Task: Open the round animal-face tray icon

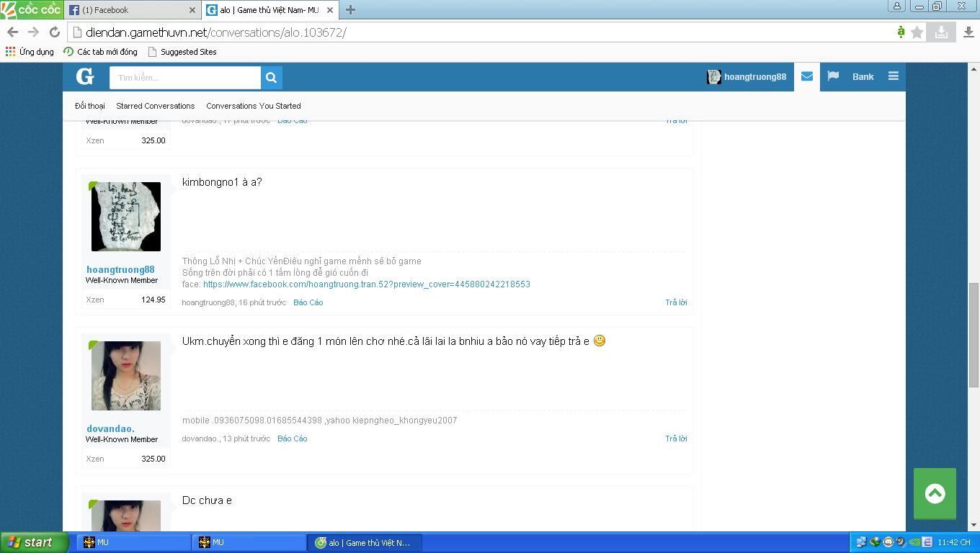Action: tap(888, 542)
